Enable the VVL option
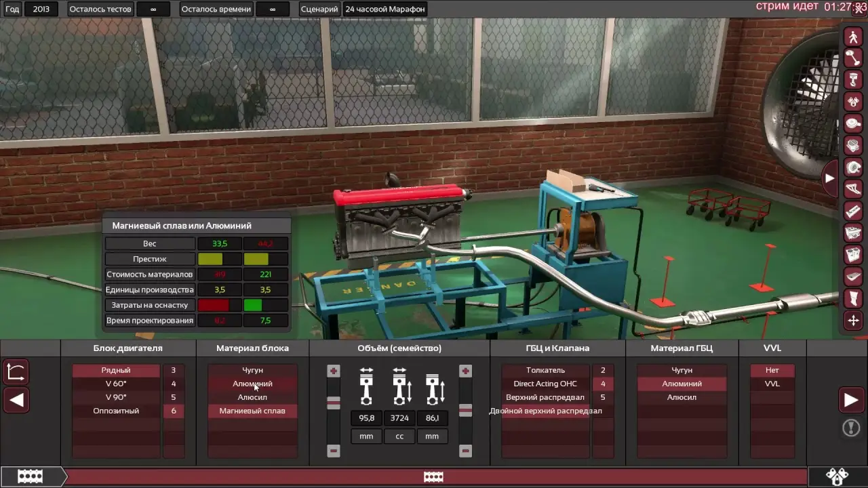The image size is (868, 488). pos(772,384)
